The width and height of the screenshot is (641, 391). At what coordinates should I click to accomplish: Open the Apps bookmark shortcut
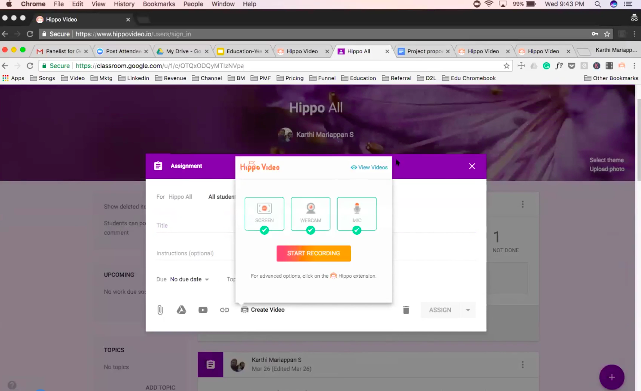pos(13,78)
